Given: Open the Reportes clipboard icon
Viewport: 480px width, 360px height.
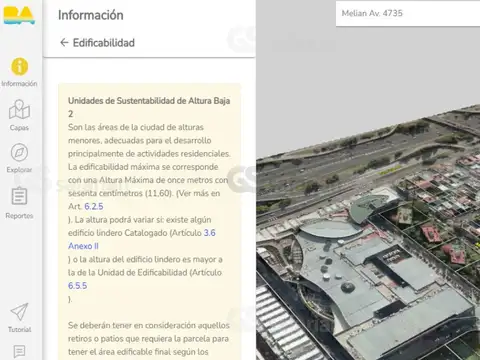Looking at the screenshot, I should 19,196.
